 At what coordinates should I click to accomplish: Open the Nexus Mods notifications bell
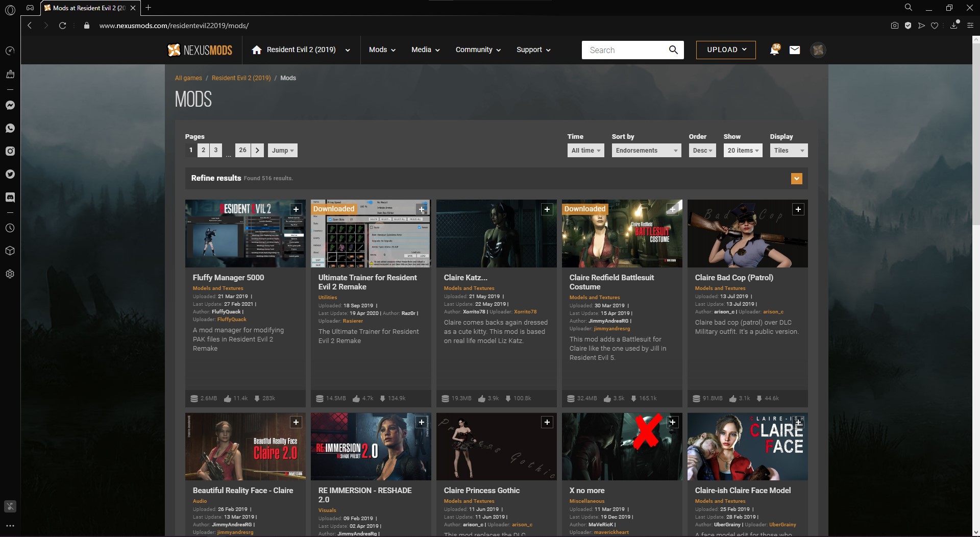click(x=774, y=50)
